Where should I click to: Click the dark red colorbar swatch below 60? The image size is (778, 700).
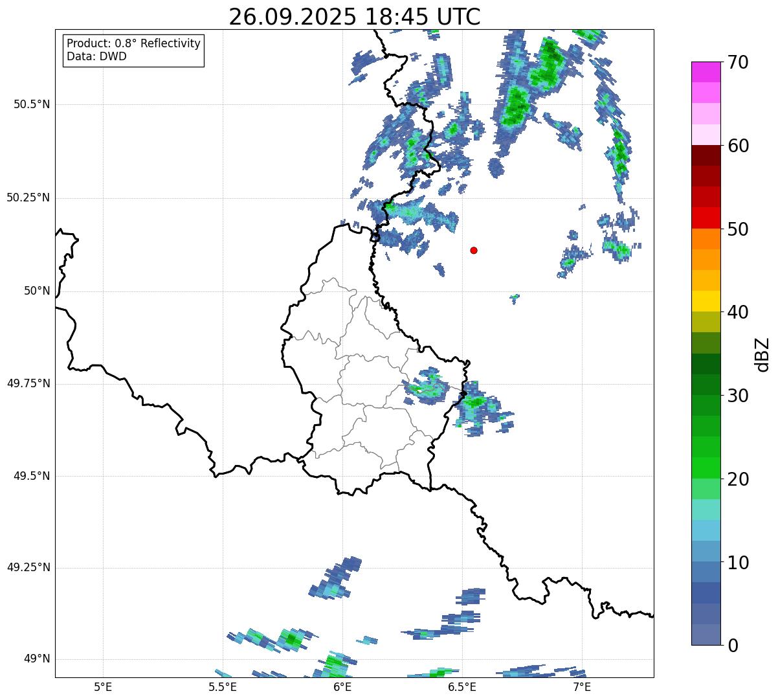coord(706,155)
